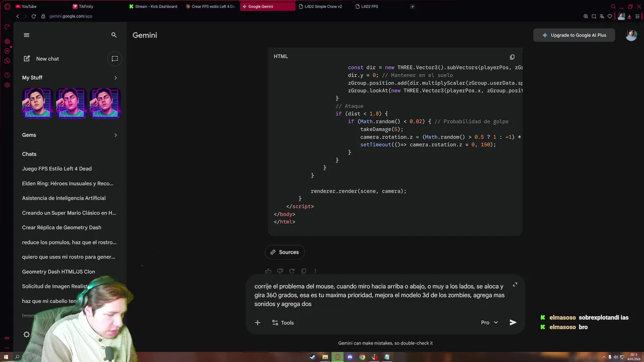Switch to the TikFinity tab

tap(97, 7)
